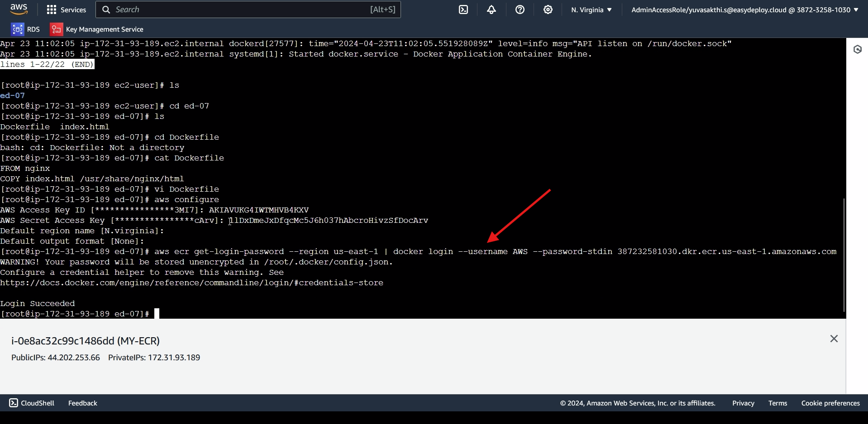The width and height of the screenshot is (868, 424).
Task: Click the copyright 2024 Amazon Web Services text
Action: coord(638,403)
